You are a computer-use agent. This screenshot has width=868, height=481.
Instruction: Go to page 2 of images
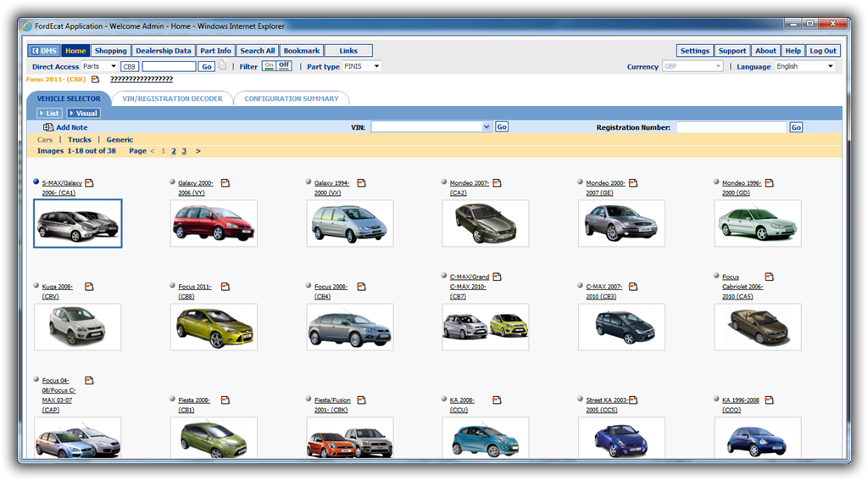click(174, 151)
